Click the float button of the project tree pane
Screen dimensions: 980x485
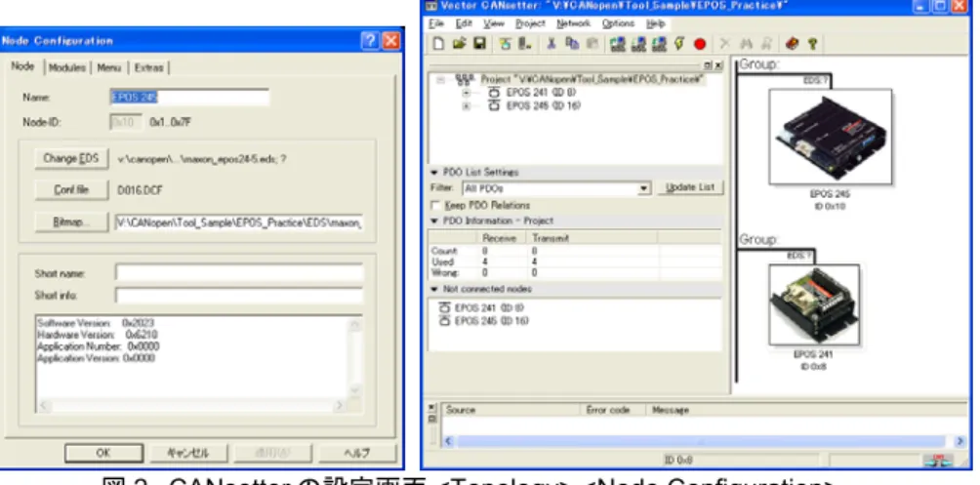[708, 65]
